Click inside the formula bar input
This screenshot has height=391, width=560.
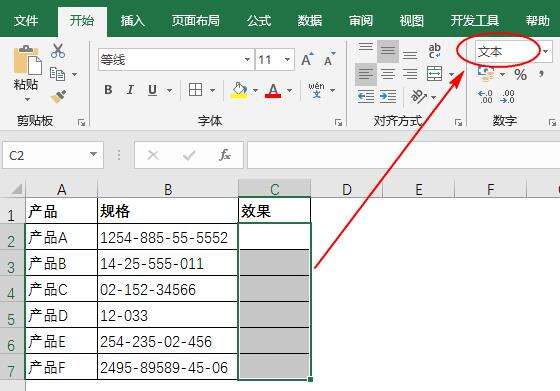pyautogui.click(x=404, y=155)
